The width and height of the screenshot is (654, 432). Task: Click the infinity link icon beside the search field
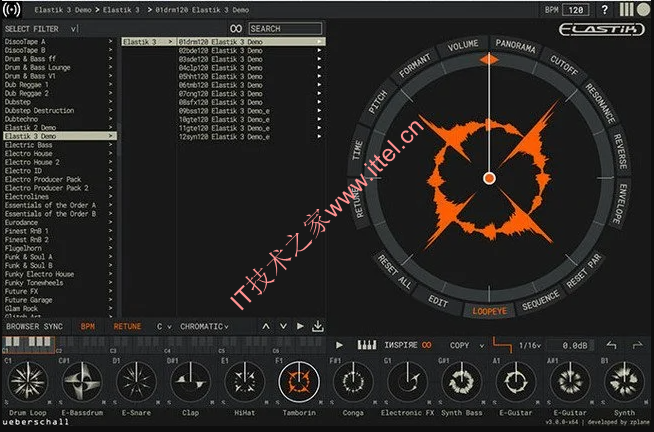tap(236, 28)
